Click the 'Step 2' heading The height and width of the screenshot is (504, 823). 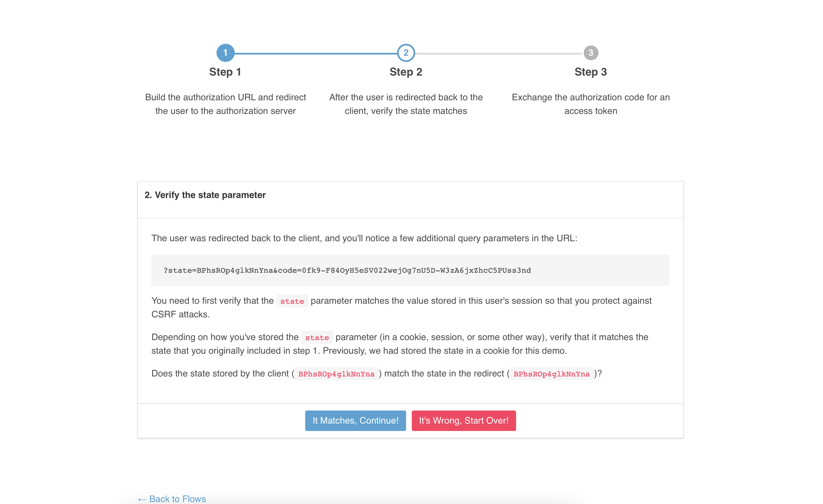[406, 72]
